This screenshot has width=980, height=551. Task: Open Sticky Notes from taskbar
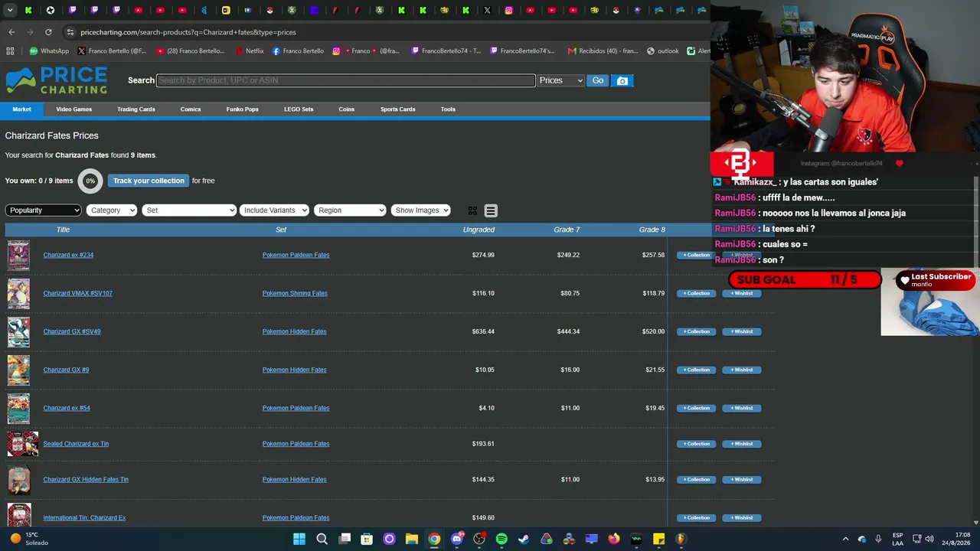click(x=658, y=539)
